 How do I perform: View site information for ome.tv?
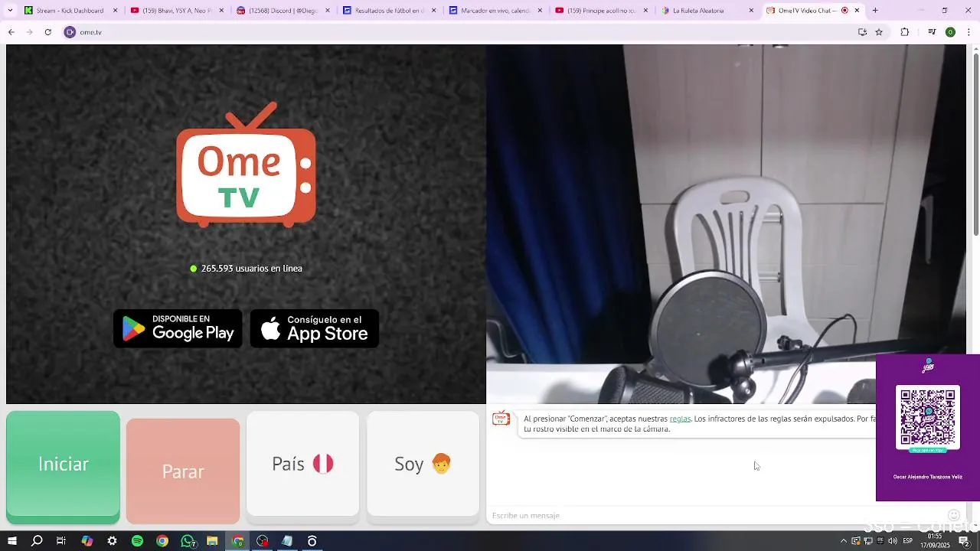point(70,32)
